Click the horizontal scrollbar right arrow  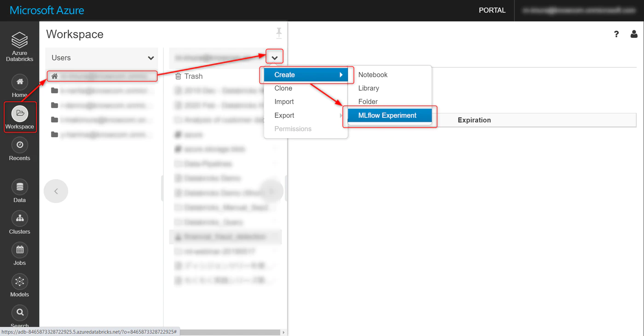[x=283, y=332]
